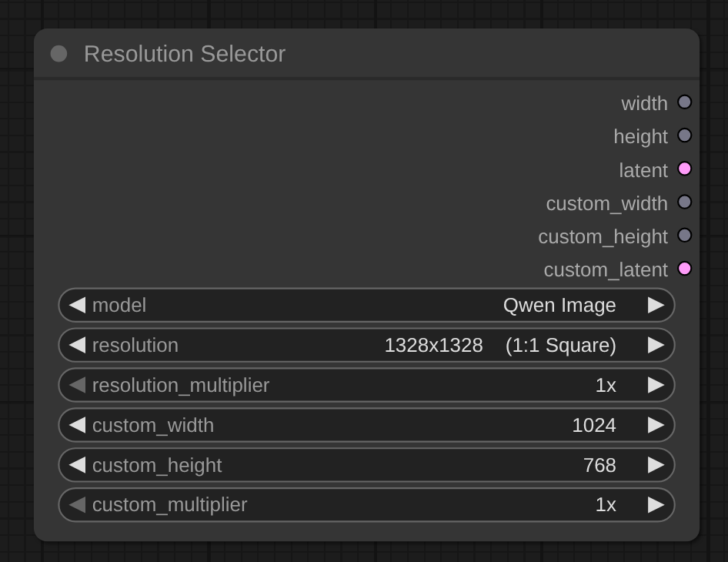
Task: Decrease custom_width with left arrow
Action: (x=77, y=425)
